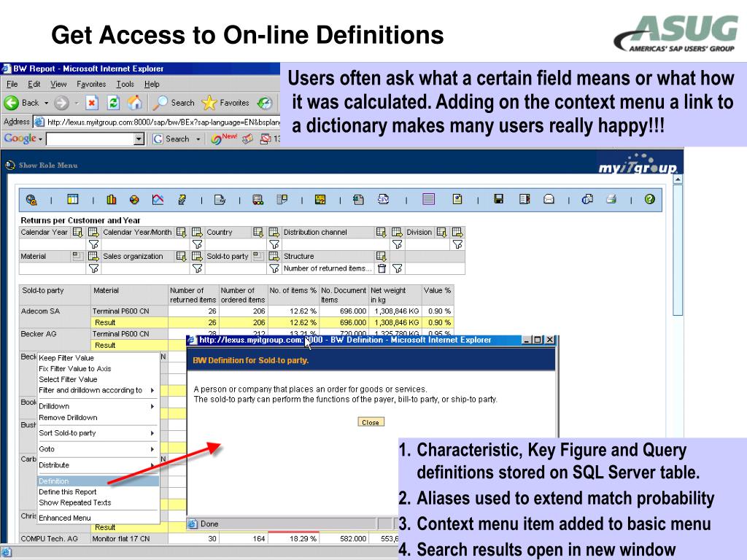The width and height of the screenshot is (747, 560).
Task: Click the IE Forward arrow button
Action: (x=61, y=102)
